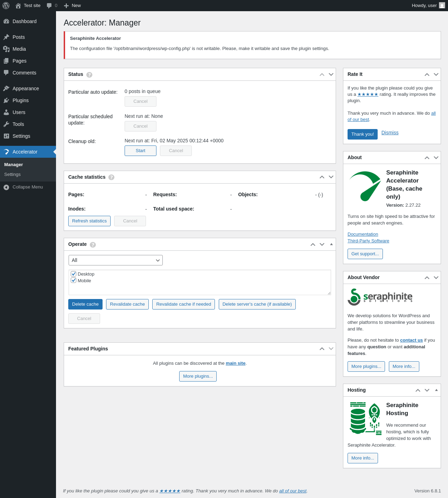
Task: Click the seraphinite solutions vendor logo
Action: 380,297
